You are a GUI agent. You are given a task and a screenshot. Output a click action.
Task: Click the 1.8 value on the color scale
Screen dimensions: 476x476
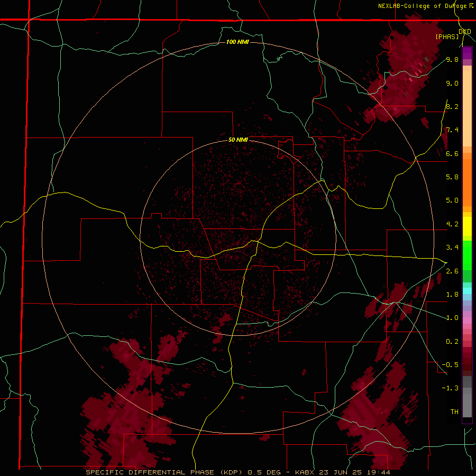click(x=452, y=295)
